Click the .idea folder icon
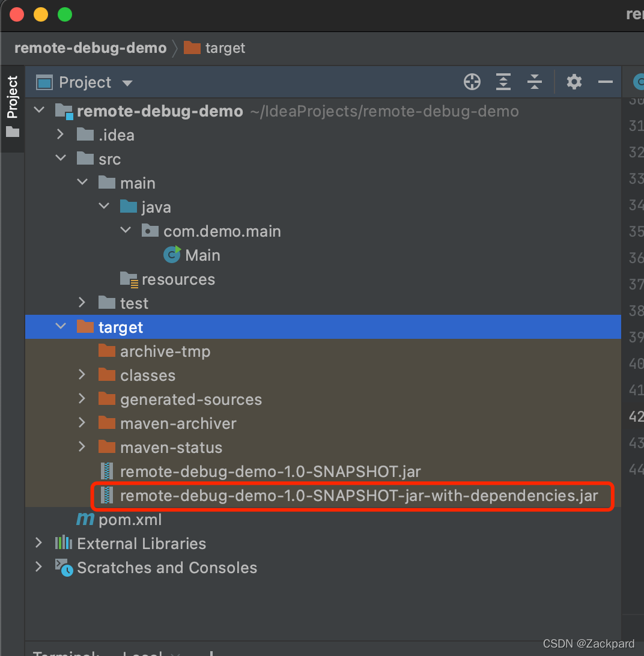Screen dimensions: 644x656 pyautogui.click(x=85, y=135)
